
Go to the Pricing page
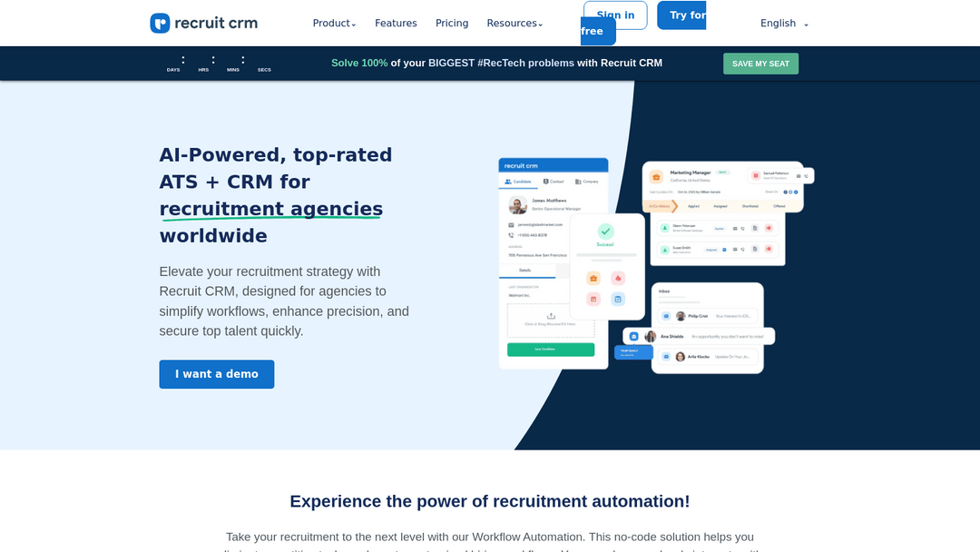[x=452, y=23]
